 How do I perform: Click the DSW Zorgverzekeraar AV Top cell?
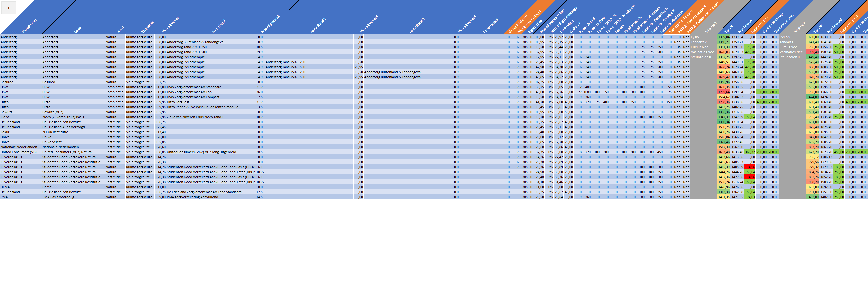pos(189,92)
